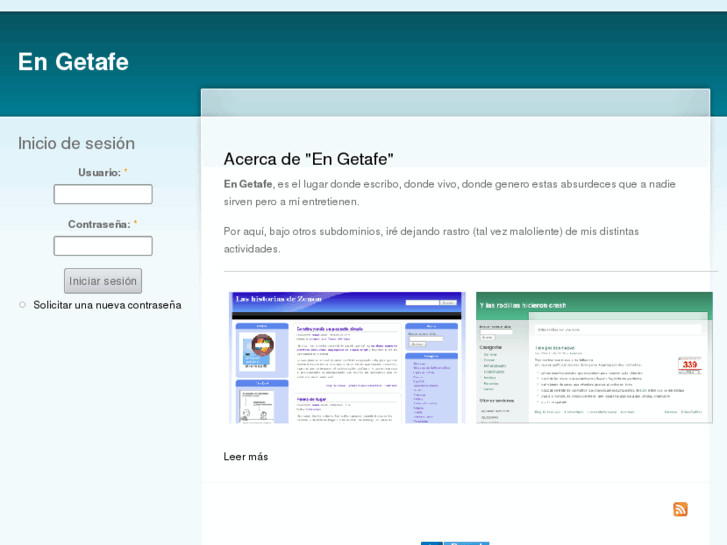The image size is (727, 545).
Task: Open Las historias de Zenon thumbnail
Action: (347, 358)
